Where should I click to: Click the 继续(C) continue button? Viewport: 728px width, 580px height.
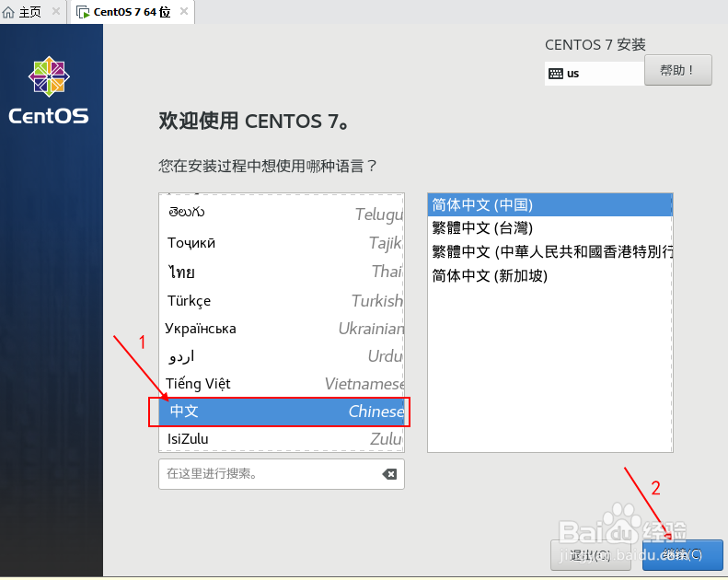pos(683,554)
